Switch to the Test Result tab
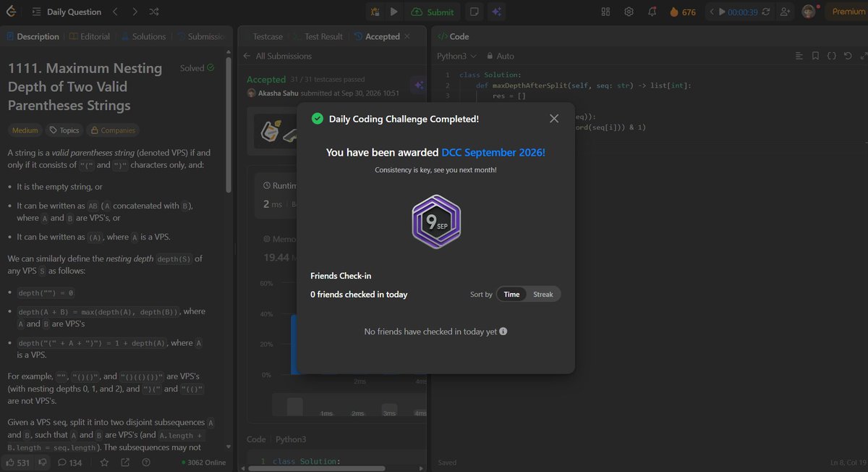 click(x=318, y=36)
